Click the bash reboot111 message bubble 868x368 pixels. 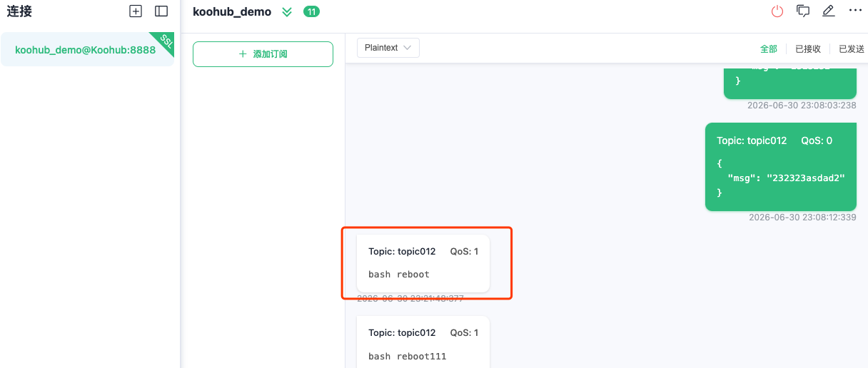click(423, 342)
